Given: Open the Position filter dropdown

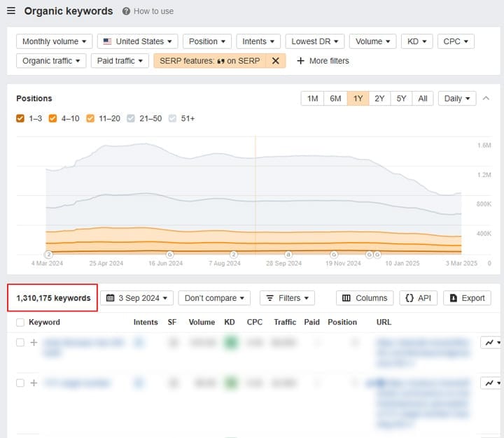Looking at the screenshot, I should 207,41.
